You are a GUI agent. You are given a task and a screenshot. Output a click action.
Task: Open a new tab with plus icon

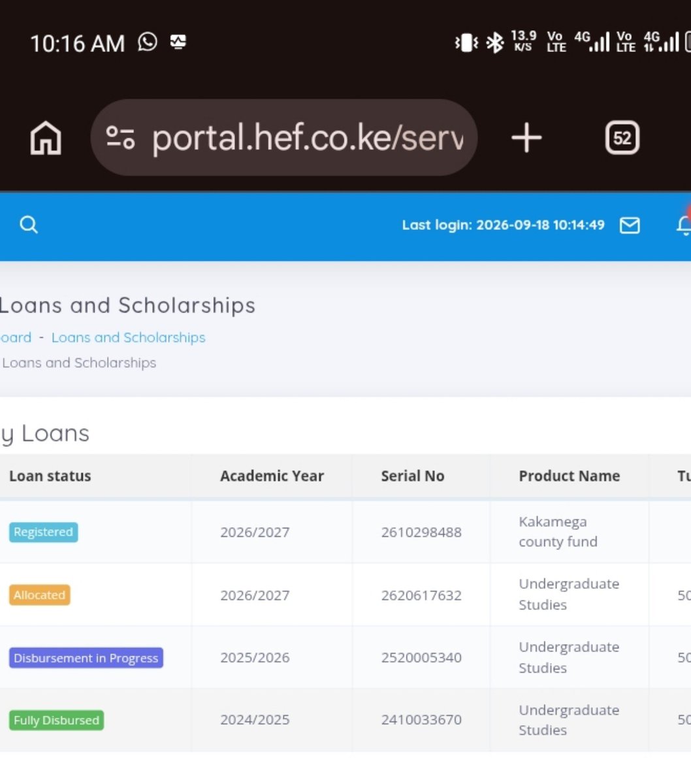(x=526, y=138)
